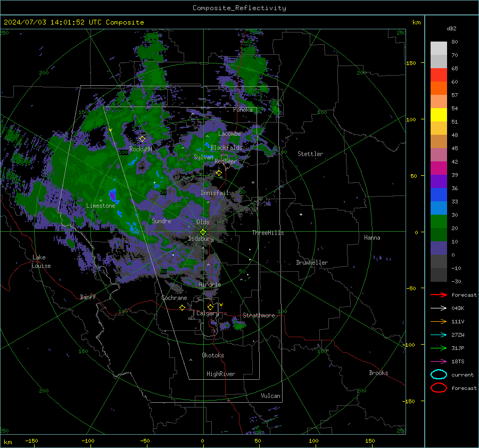Click the magenta 18TS arrow icon
This screenshot has height=448, width=479.
click(439, 362)
